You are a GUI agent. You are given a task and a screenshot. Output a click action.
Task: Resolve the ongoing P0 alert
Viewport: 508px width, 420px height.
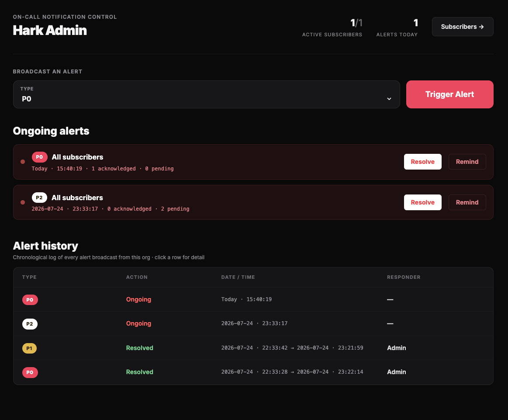pyautogui.click(x=422, y=162)
